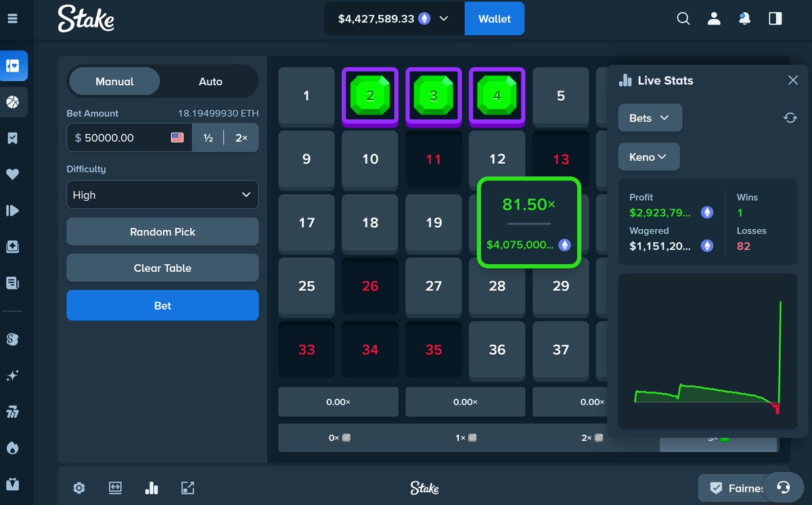Select red drawn tile number 11
The height and width of the screenshot is (505, 812).
tap(434, 160)
